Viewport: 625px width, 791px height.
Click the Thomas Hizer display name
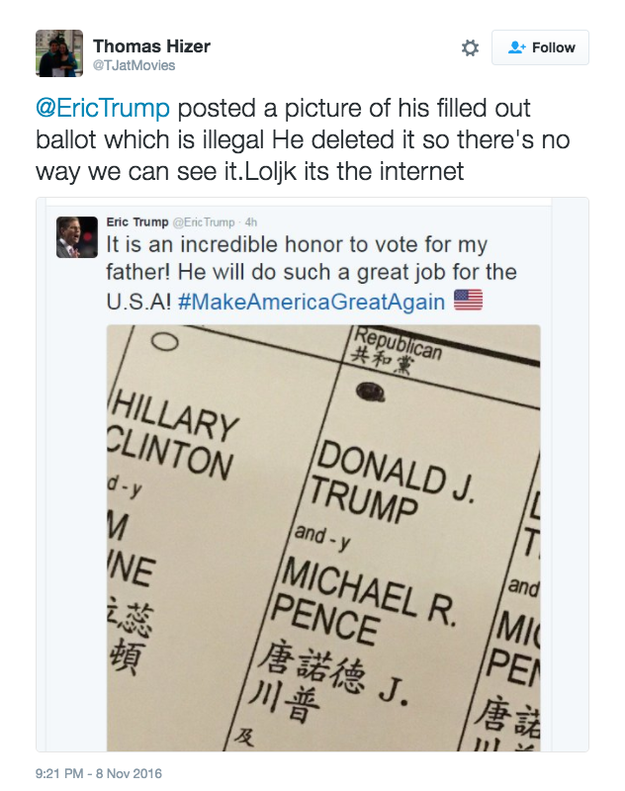tap(152, 46)
